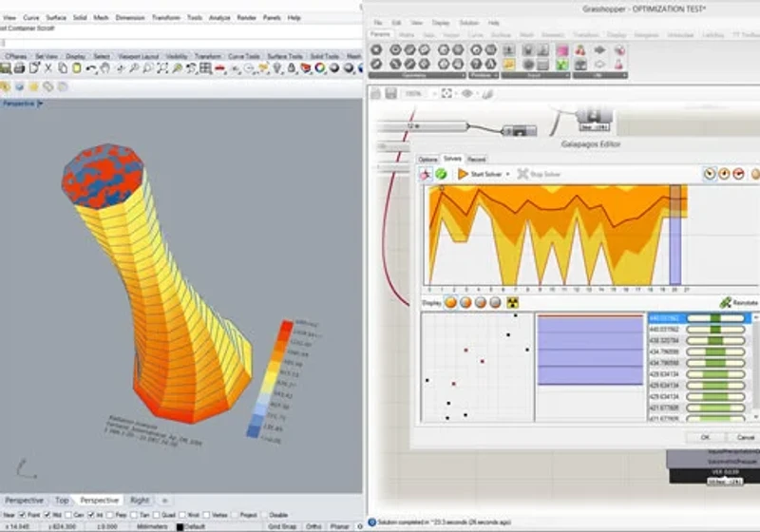This screenshot has height=532, width=760.
Task: Switch to the Right viewport tab
Action: point(140,500)
